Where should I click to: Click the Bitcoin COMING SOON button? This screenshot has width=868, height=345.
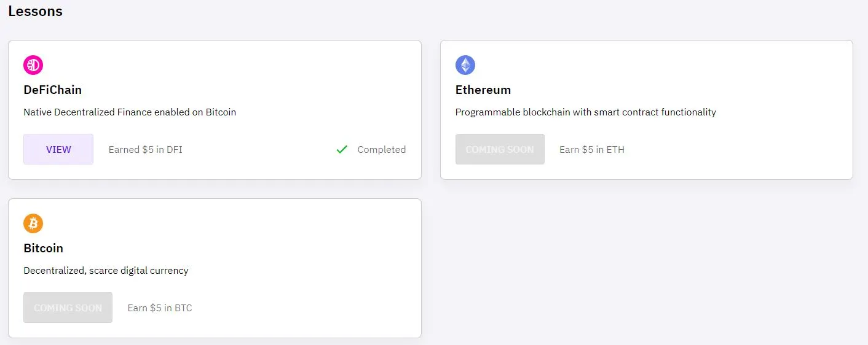68,308
